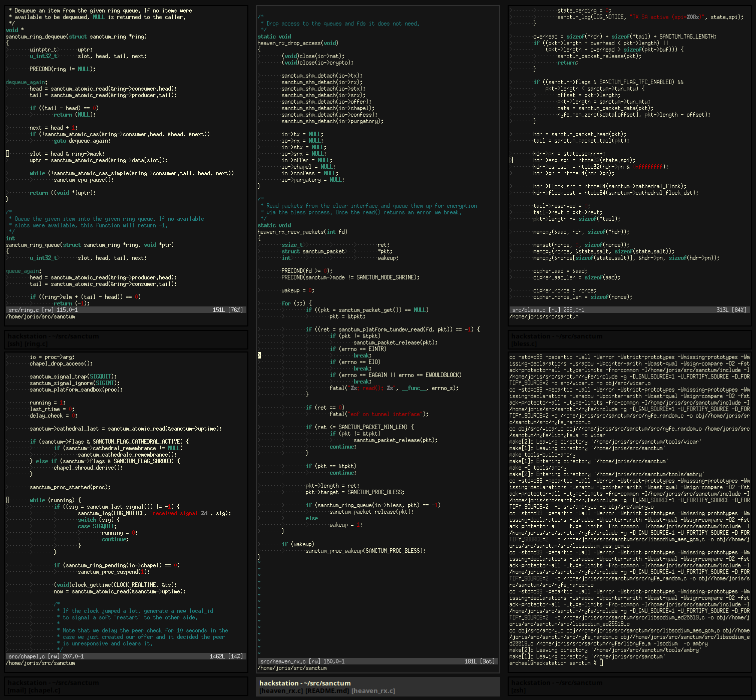
Task: Focus the zsh terminal title bar
Action: (x=629, y=686)
